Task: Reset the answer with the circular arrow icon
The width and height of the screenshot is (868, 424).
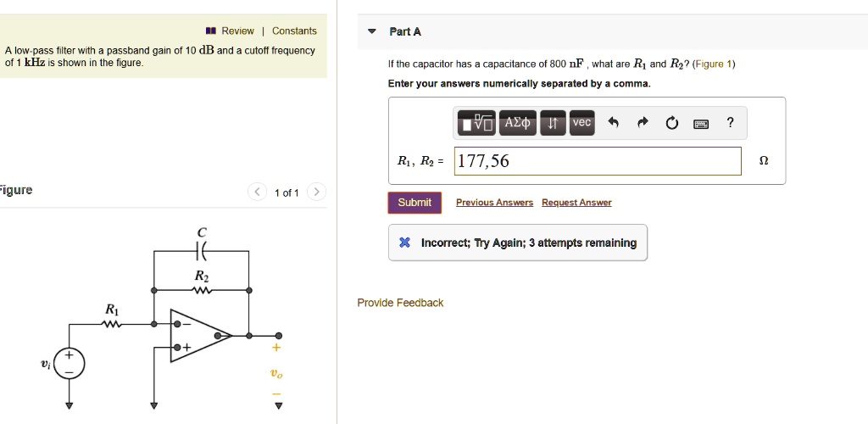Action: [x=671, y=123]
